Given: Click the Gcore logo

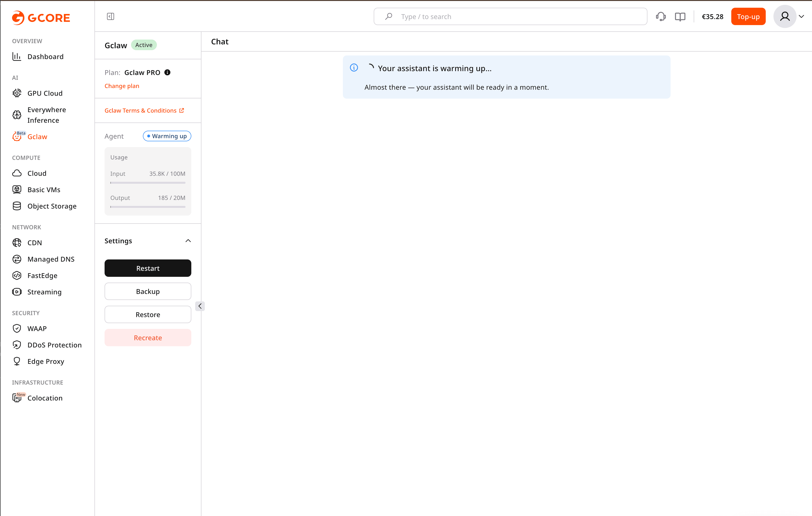Looking at the screenshot, I should 41,18.
